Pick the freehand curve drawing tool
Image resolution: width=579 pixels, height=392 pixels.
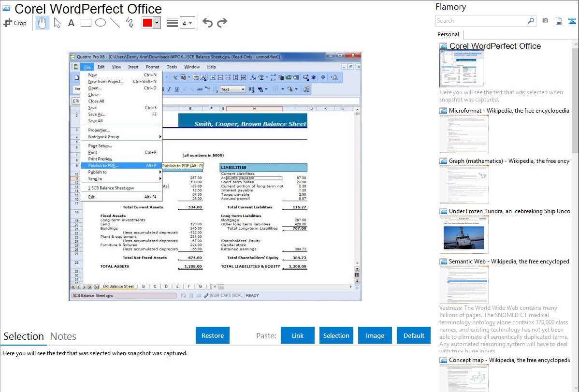pos(130,23)
